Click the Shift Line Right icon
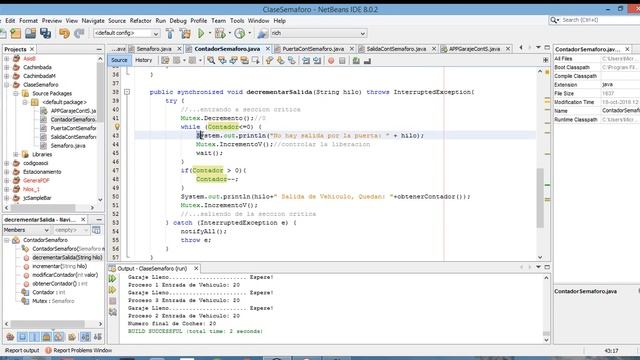640x360 pixels. tap(317, 60)
